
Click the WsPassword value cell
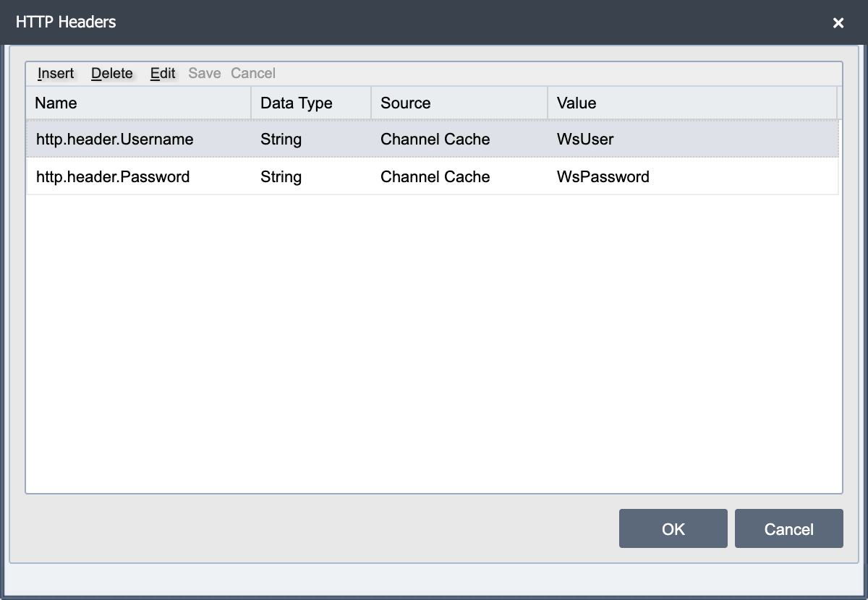tap(693, 176)
